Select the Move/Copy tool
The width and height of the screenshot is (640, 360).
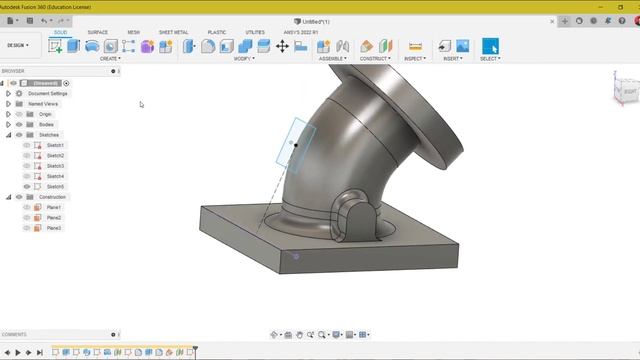pyautogui.click(x=282, y=46)
